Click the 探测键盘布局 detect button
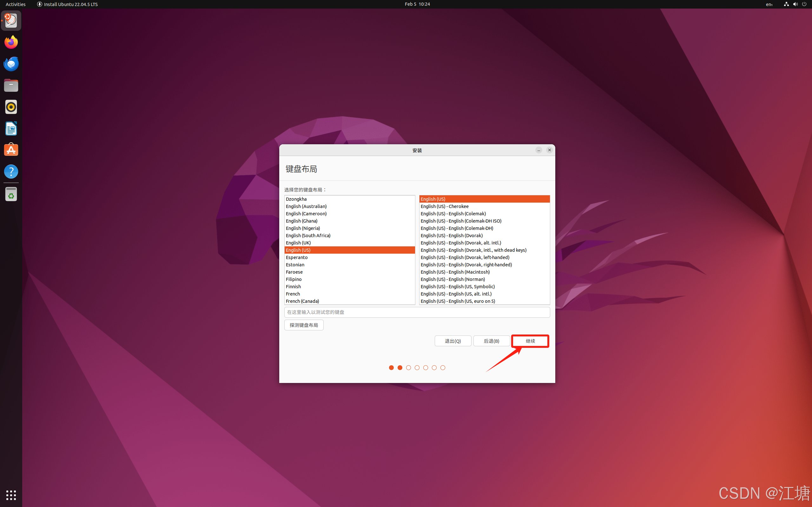The height and width of the screenshot is (507, 812). (x=304, y=325)
